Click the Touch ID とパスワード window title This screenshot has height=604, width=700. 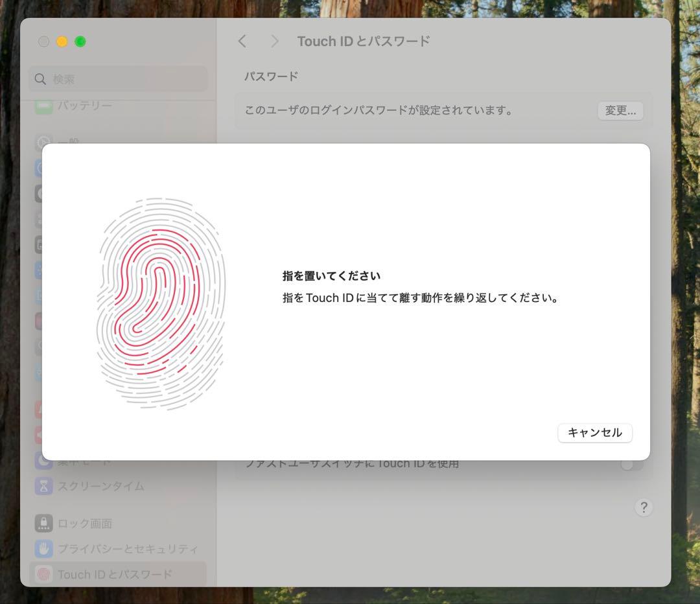point(364,41)
